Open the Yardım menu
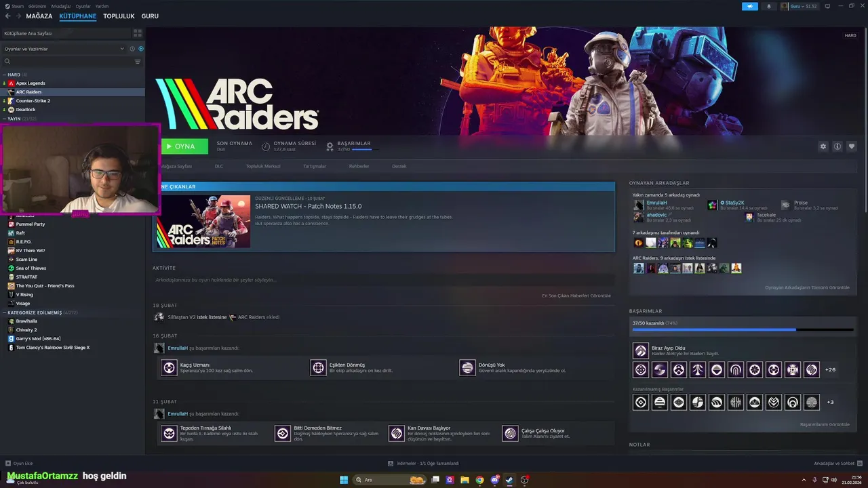This screenshot has width=868, height=488. [x=102, y=6]
